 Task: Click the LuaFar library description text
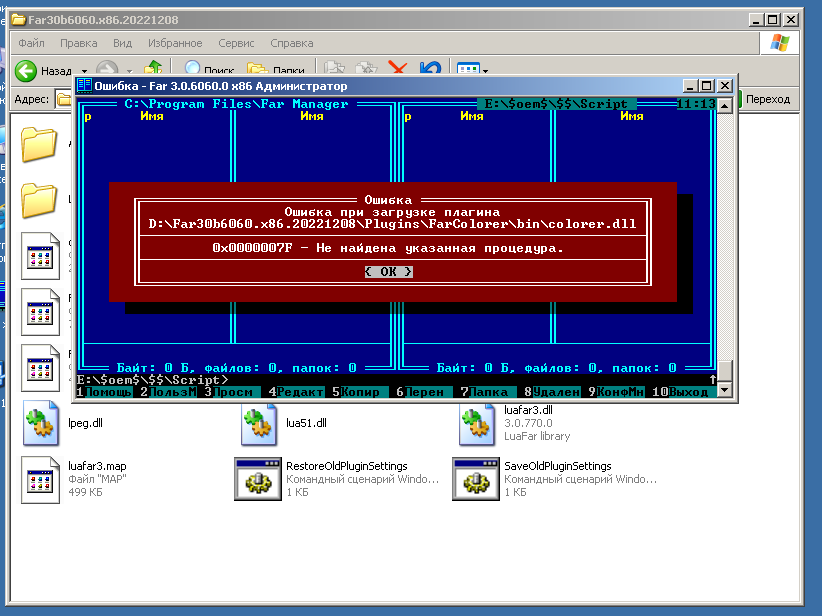click(x=537, y=436)
